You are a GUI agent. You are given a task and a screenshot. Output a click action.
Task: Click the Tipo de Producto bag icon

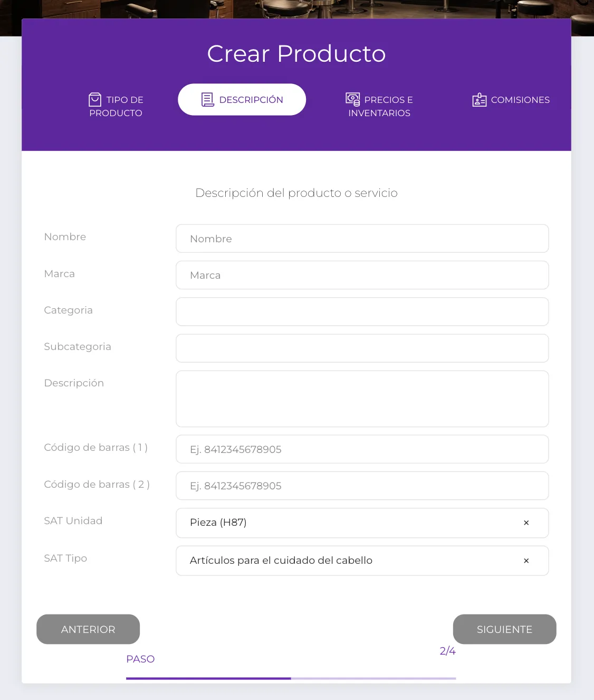pos(94,98)
